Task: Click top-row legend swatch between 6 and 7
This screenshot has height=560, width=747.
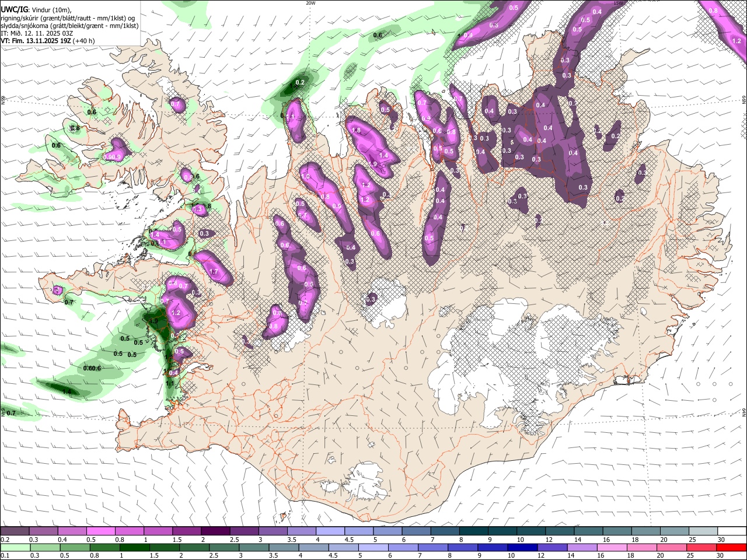Action: (x=416, y=531)
